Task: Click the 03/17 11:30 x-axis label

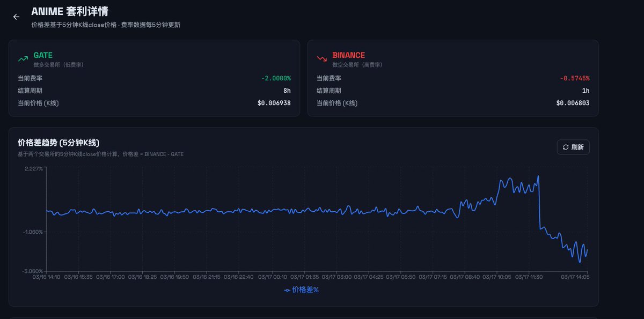Action: pyautogui.click(x=529, y=277)
